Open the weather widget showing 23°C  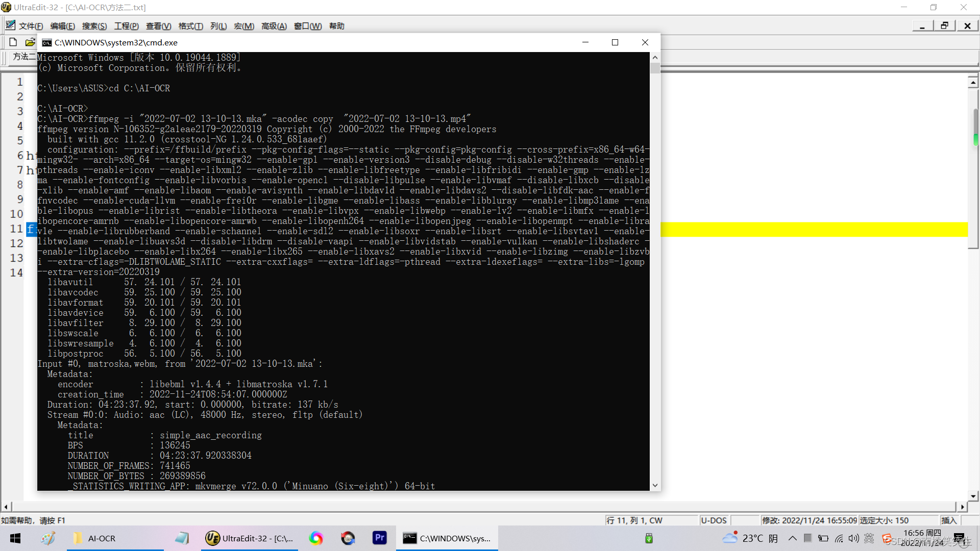(750, 538)
